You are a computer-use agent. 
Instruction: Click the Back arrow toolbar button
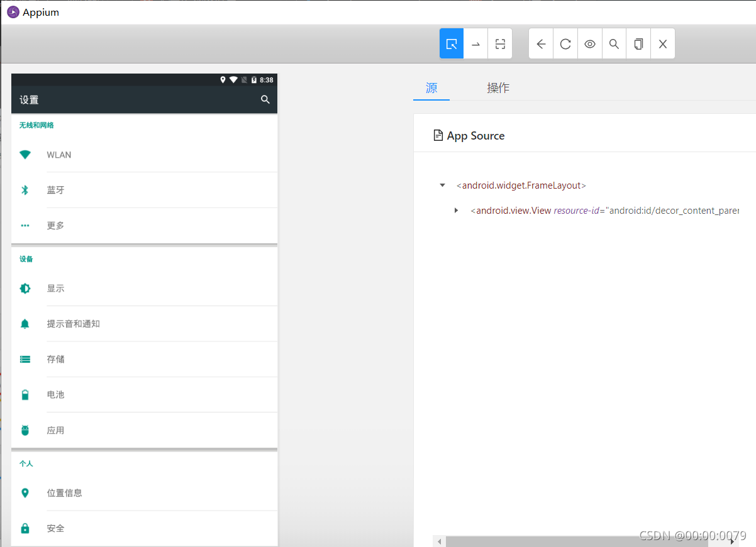(541, 43)
